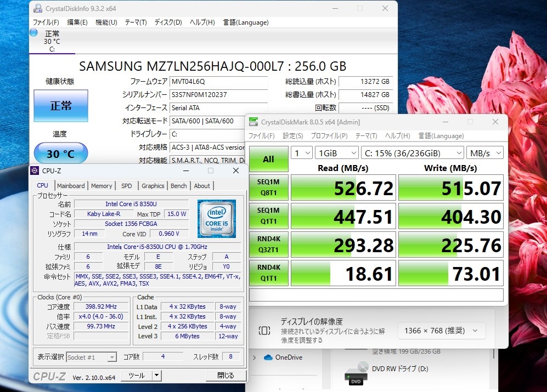Open the Socket #1 selection dropdown
Image resolution: width=547 pixels, height=392 pixels.
[91, 357]
